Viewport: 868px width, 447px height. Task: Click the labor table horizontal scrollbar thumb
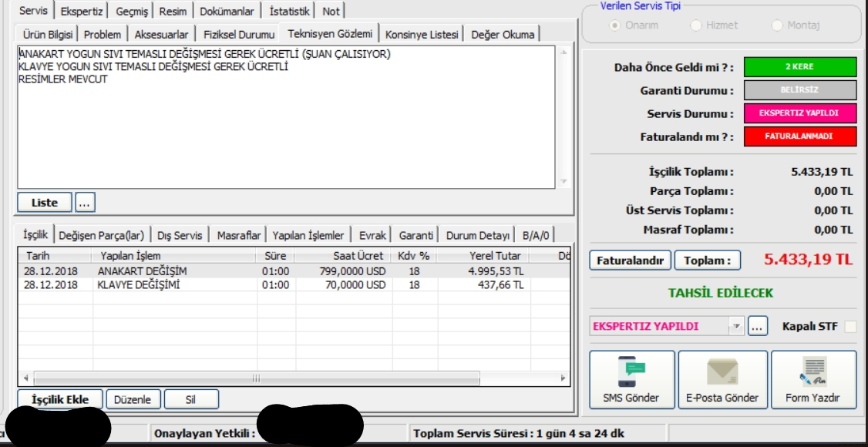pos(256,378)
